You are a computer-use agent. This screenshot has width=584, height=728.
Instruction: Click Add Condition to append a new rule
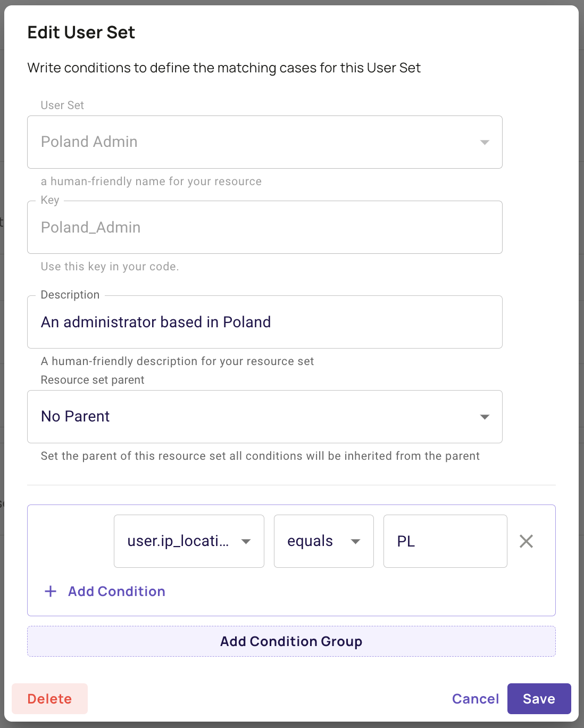(x=116, y=591)
